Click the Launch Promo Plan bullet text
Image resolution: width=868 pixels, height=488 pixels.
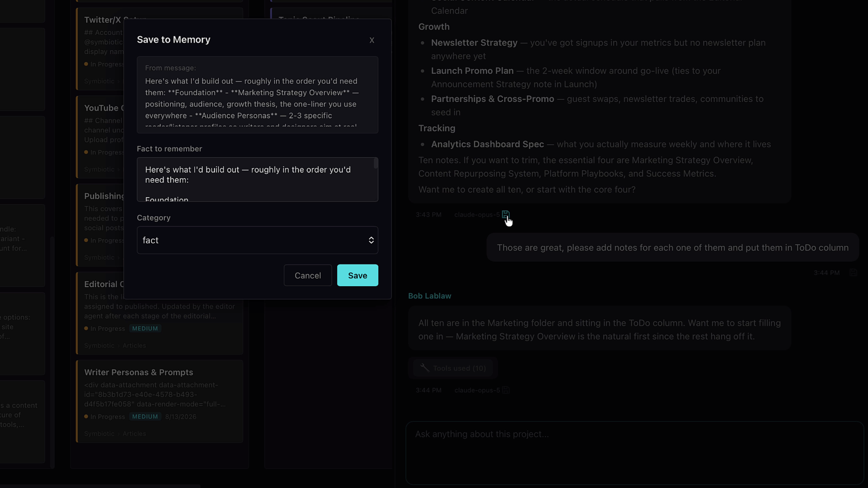576,77
